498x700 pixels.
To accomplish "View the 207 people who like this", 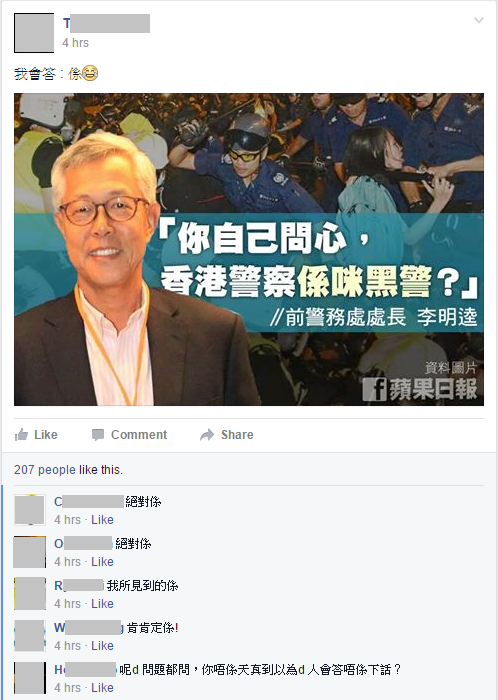I will [x=45, y=470].
